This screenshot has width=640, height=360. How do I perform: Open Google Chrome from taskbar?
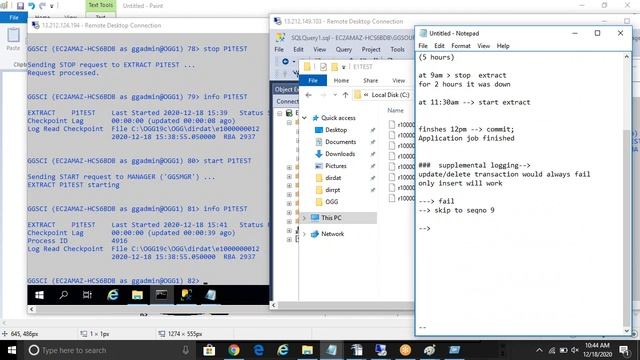tap(234, 350)
